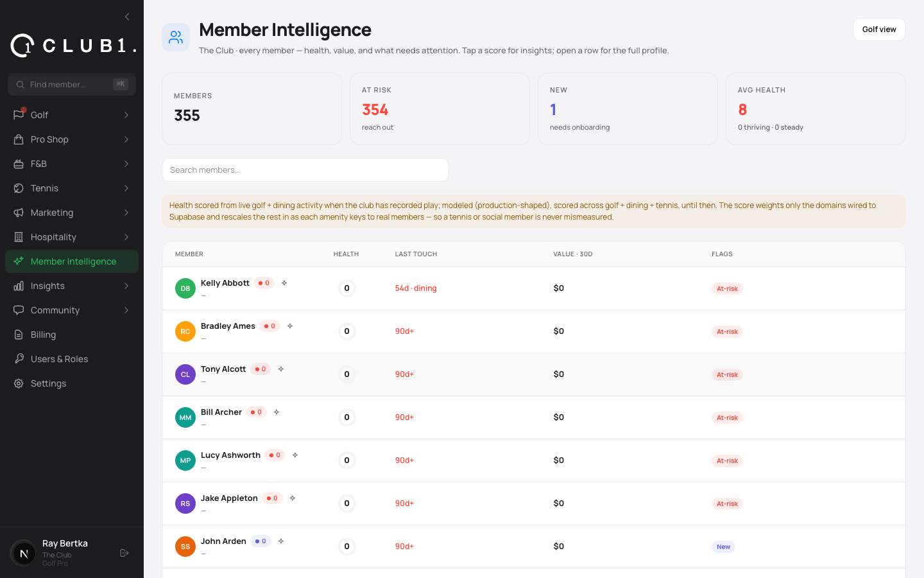This screenshot has width=924, height=578.
Task: Click the Member Intelligence header people icon
Action: [x=176, y=37]
